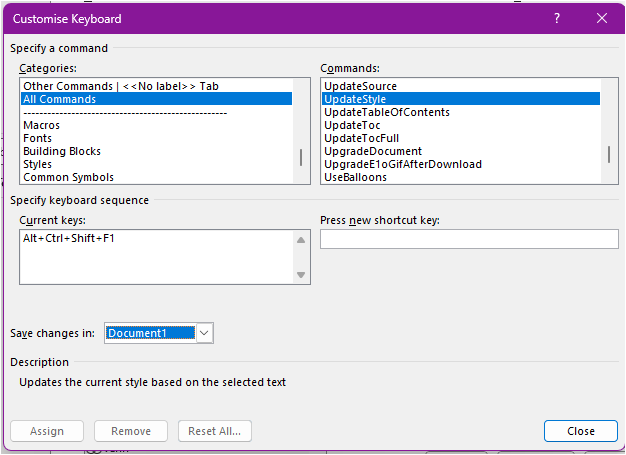Choose the Macros category
626x455 pixels.
coord(156,125)
